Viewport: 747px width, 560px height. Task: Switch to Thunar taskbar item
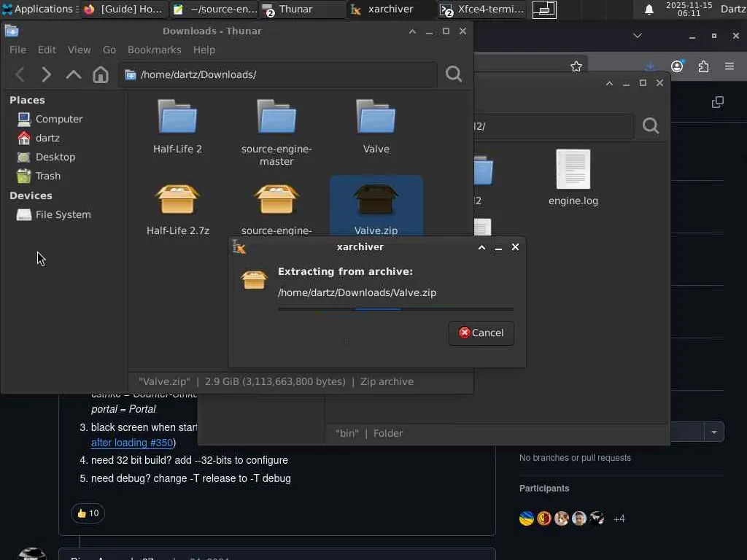click(303, 9)
